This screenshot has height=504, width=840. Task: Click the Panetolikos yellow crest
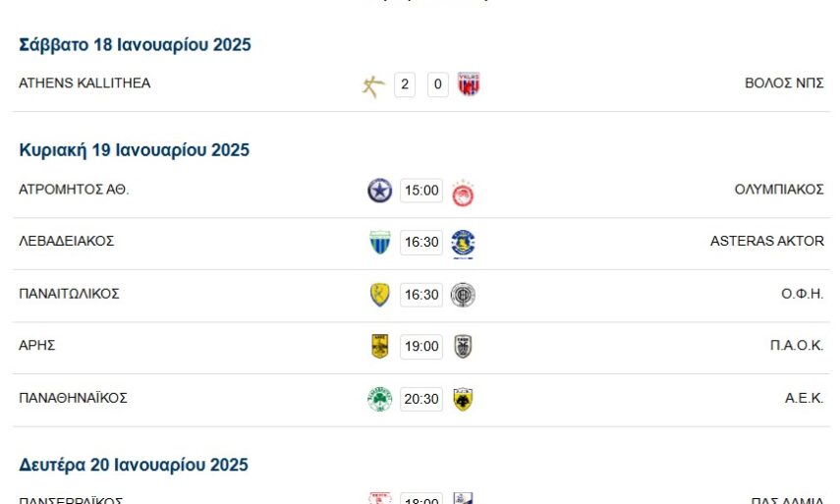[379, 295]
